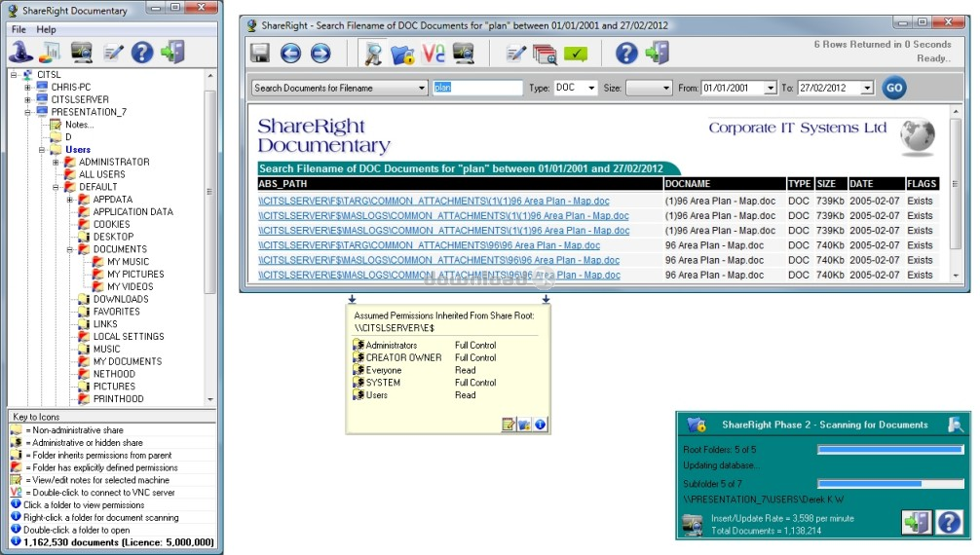Click the floppy disk save icon

click(260, 54)
